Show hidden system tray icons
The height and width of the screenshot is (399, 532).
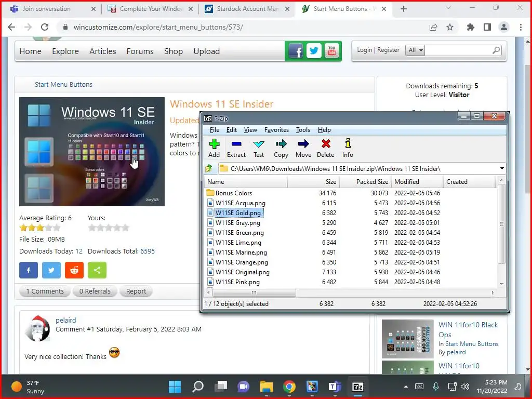pyautogui.click(x=406, y=387)
